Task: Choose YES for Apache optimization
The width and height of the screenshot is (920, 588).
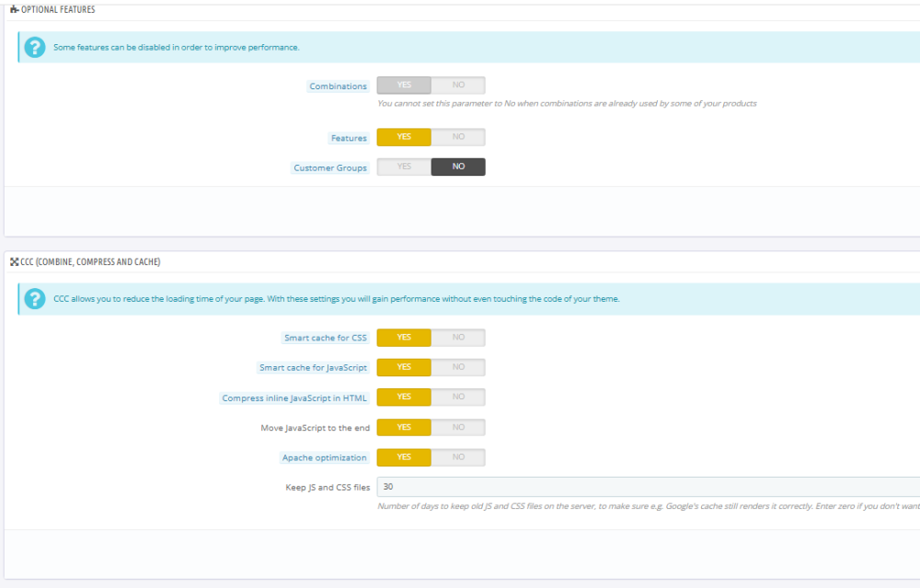Action: (x=404, y=457)
